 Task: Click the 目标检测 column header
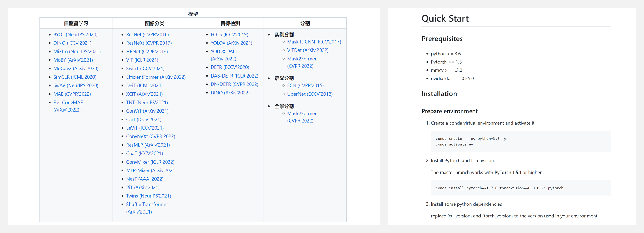230,23
